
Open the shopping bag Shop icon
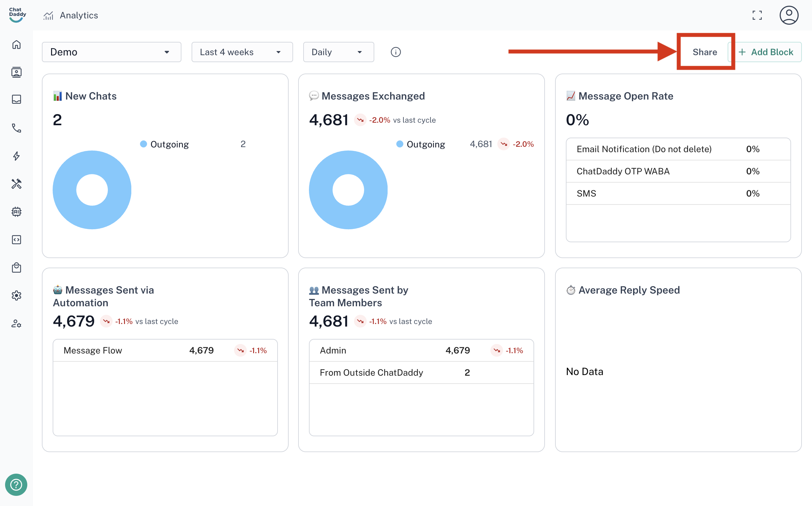(x=16, y=267)
